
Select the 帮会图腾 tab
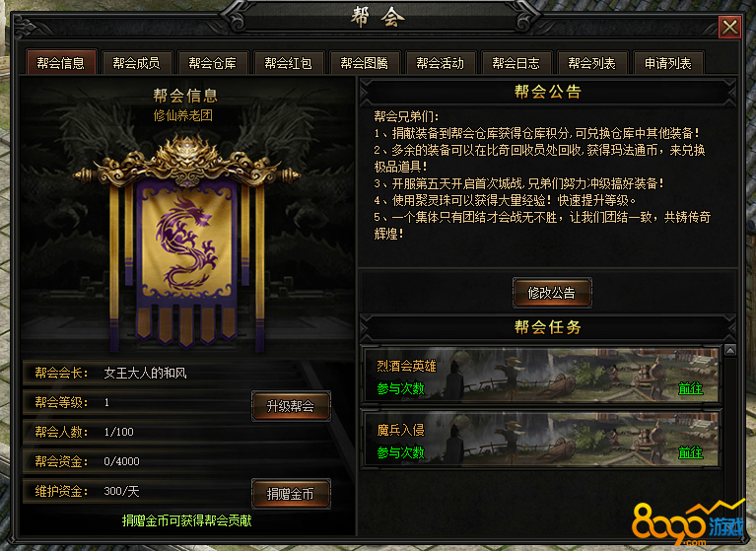pyautogui.click(x=365, y=63)
